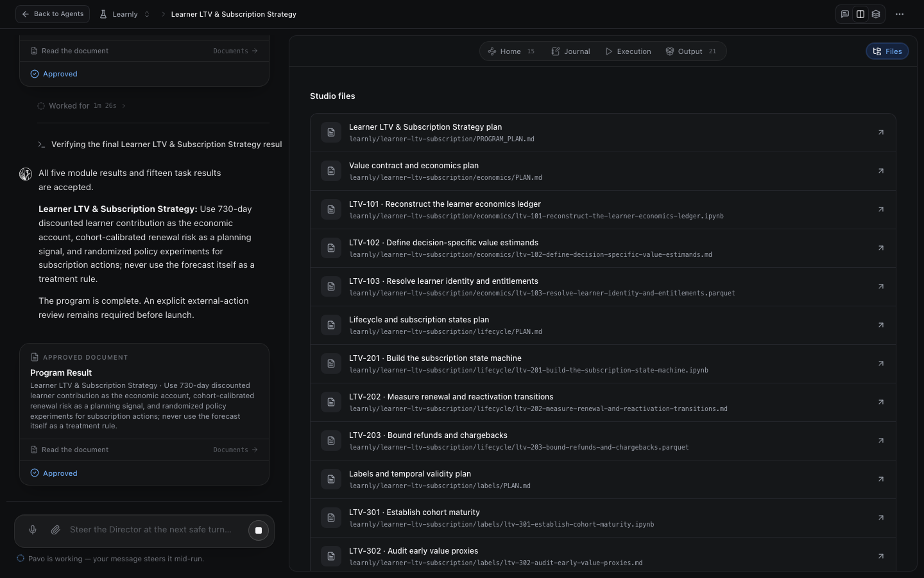Open LTV-201 state machine notebook arrow
Image resolution: width=924 pixels, height=578 pixels.
point(881,363)
